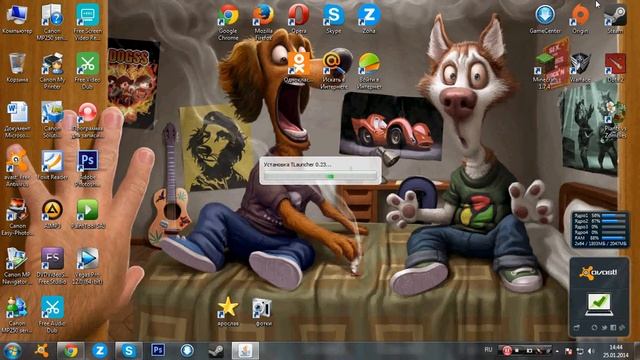
Task: Launch Origin desktop shortcut
Action: (x=580, y=19)
